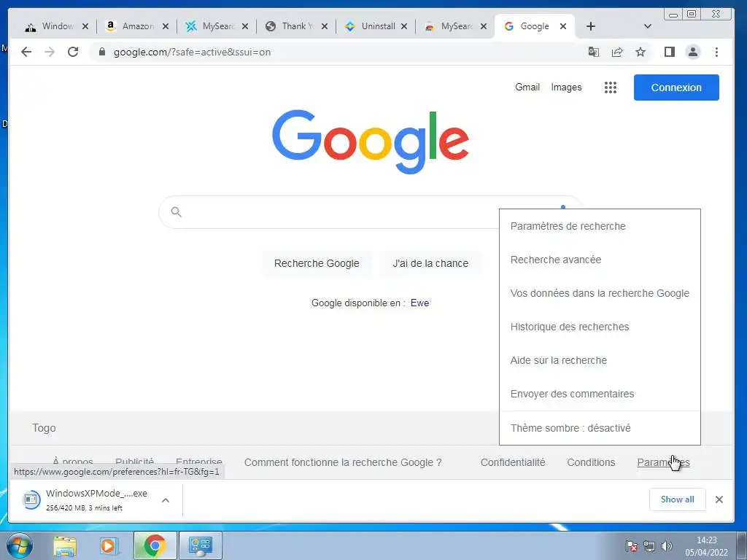Screen dimensions: 747x560
Task: Open the Confidentialité footer link
Action: [x=513, y=462]
